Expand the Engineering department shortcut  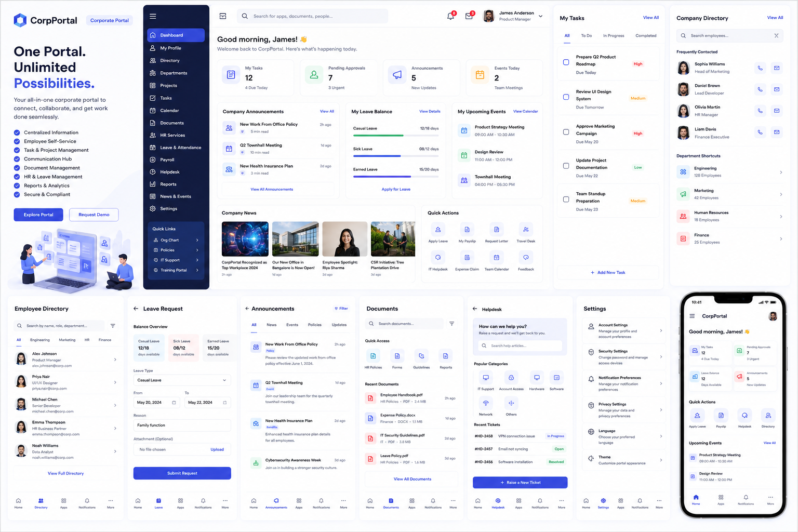pyautogui.click(x=781, y=172)
